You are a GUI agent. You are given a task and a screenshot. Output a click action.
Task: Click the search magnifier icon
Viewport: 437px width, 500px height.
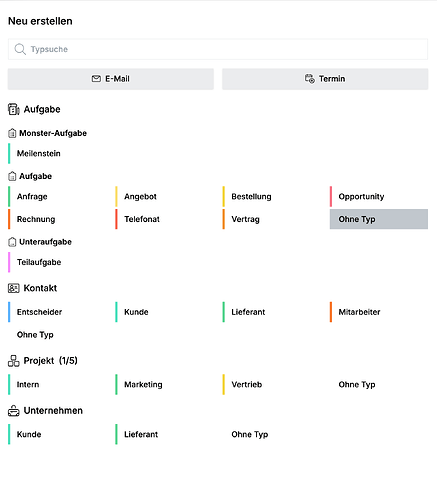(20, 49)
